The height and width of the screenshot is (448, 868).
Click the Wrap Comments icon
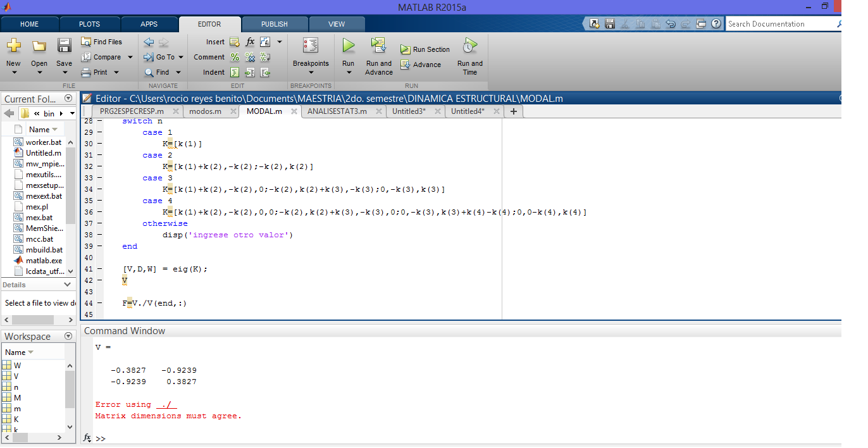[x=265, y=57]
